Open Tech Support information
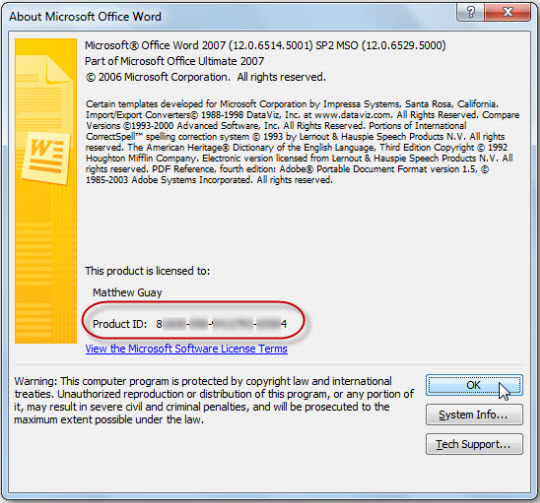The height and width of the screenshot is (503, 540). [x=474, y=444]
